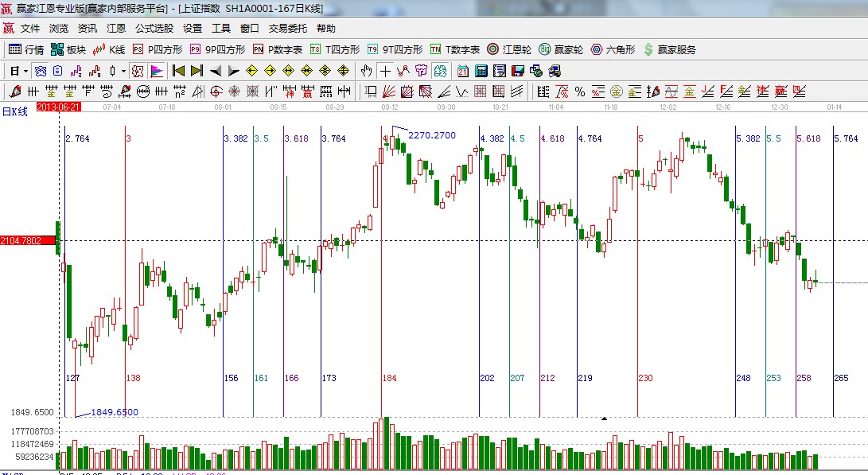The height and width of the screenshot is (475, 868).
Task: Open the 六角形 hexagon tool
Action: (613, 49)
